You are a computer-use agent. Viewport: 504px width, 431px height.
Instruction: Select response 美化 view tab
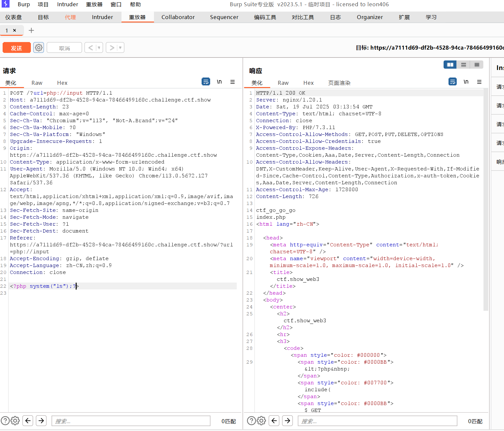[x=257, y=83]
